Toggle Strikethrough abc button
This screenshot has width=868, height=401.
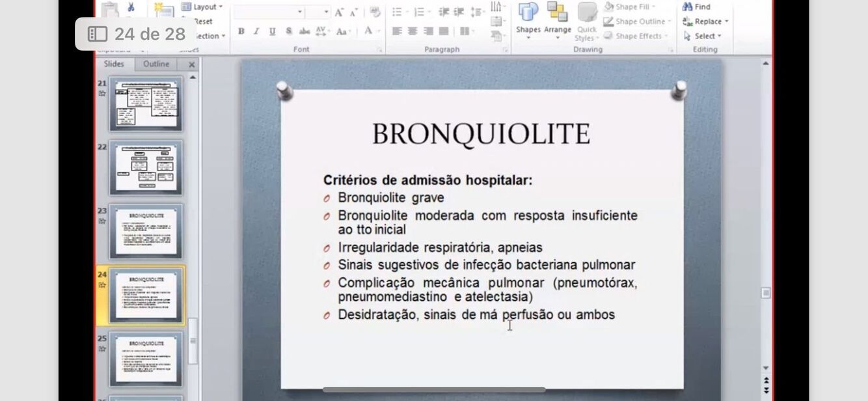pos(305,31)
